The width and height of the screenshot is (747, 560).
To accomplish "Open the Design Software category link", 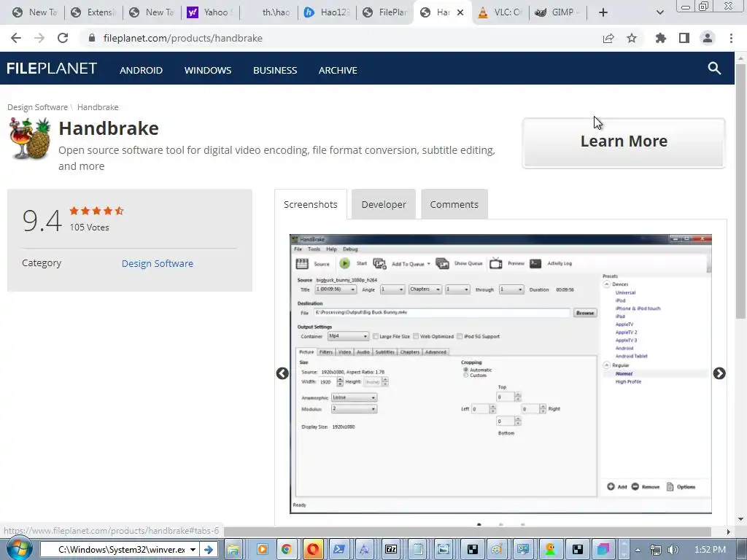I will [x=158, y=263].
